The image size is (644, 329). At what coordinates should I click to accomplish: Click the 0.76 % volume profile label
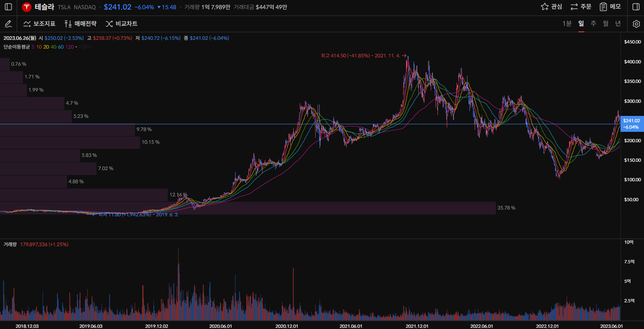[x=19, y=64]
